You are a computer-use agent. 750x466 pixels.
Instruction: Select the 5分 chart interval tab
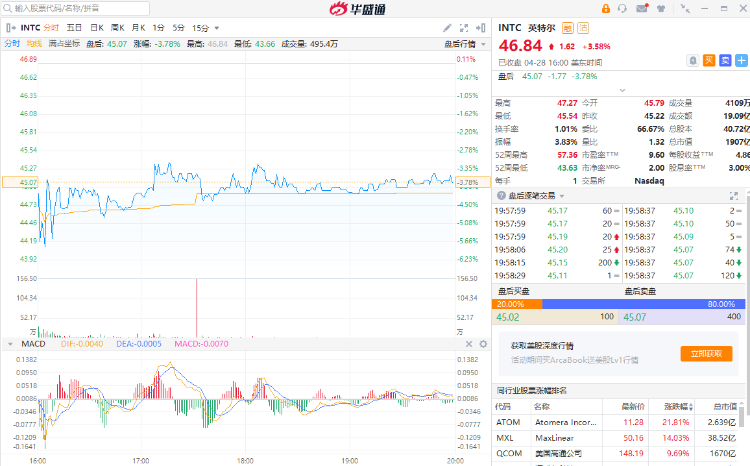click(178, 28)
